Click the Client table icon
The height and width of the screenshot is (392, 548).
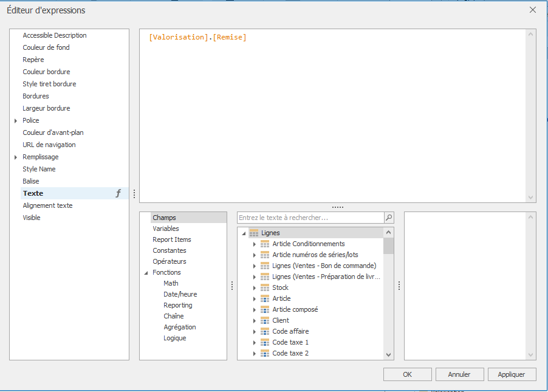click(265, 320)
